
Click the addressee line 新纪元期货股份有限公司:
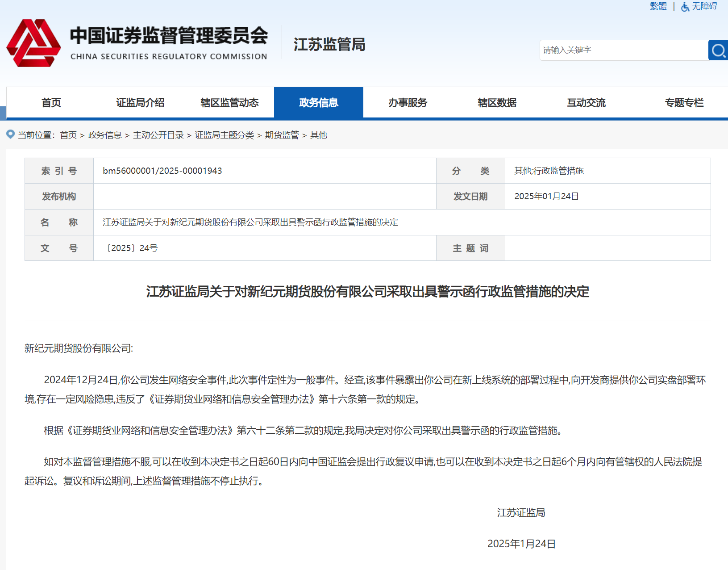pyautogui.click(x=79, y=348)
